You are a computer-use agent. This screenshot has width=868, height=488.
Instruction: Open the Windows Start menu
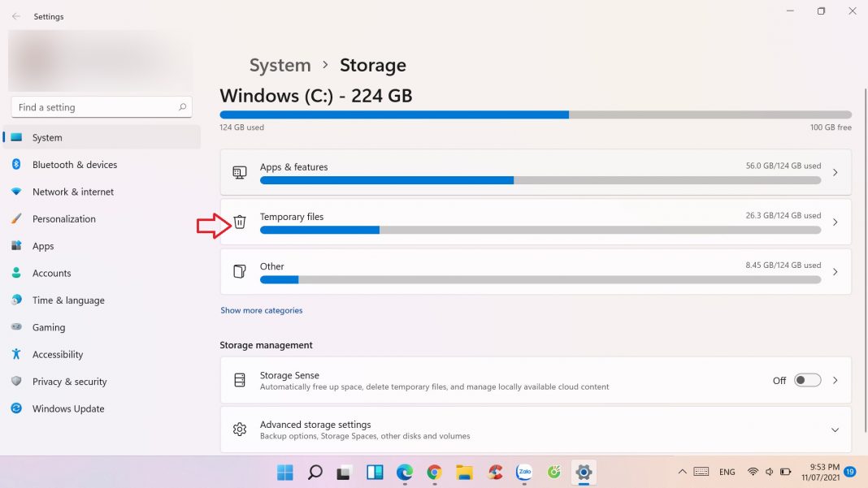pyautogui.click(x=285, y=472)
